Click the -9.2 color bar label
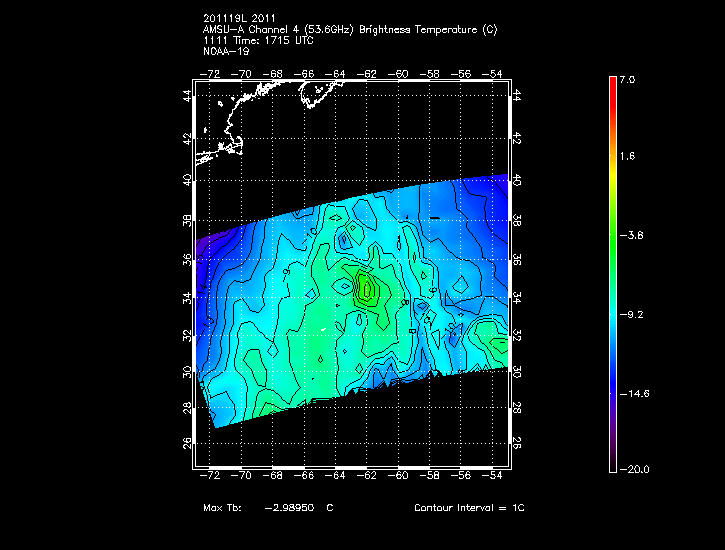The image size is (725, 550). click(630, 313)
